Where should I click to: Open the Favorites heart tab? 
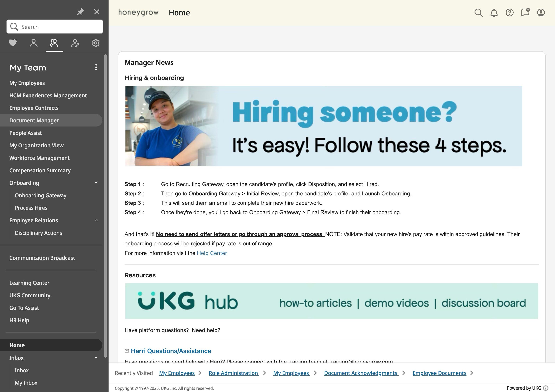pos(12,43)
